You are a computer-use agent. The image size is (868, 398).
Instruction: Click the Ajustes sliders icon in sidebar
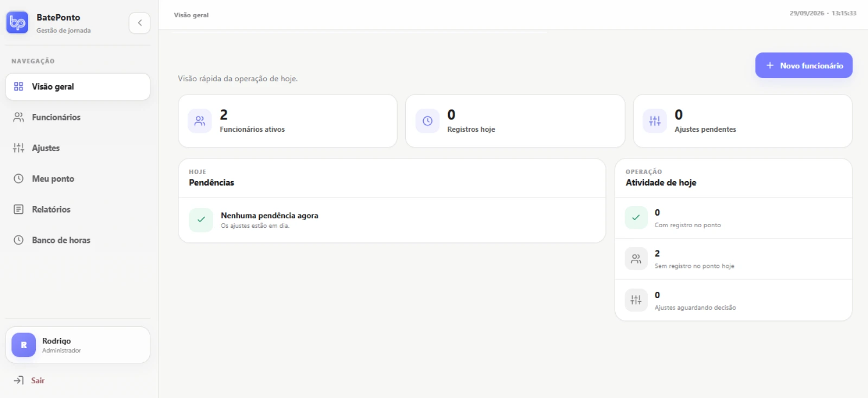(18, 148)
